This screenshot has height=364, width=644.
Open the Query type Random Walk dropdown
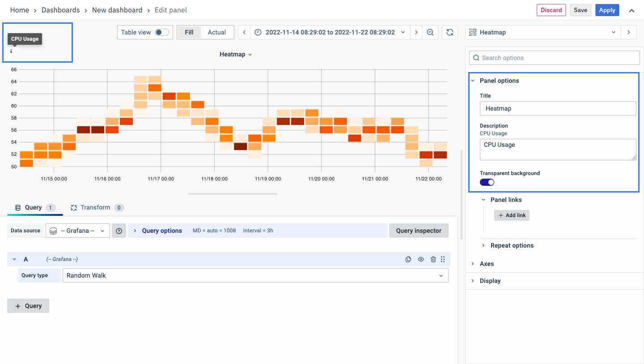point(255,275)
